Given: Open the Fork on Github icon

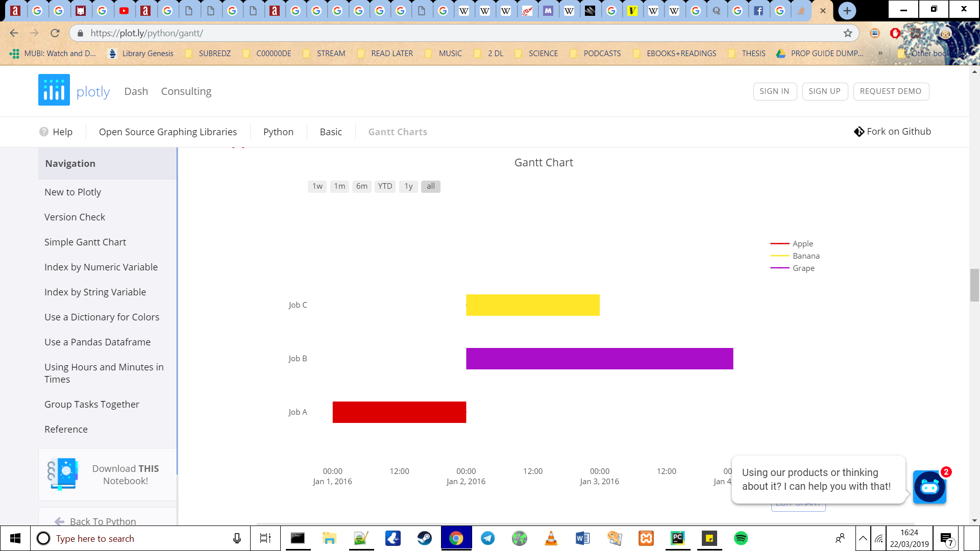Looking at the screenshot, I should (859, 131).
